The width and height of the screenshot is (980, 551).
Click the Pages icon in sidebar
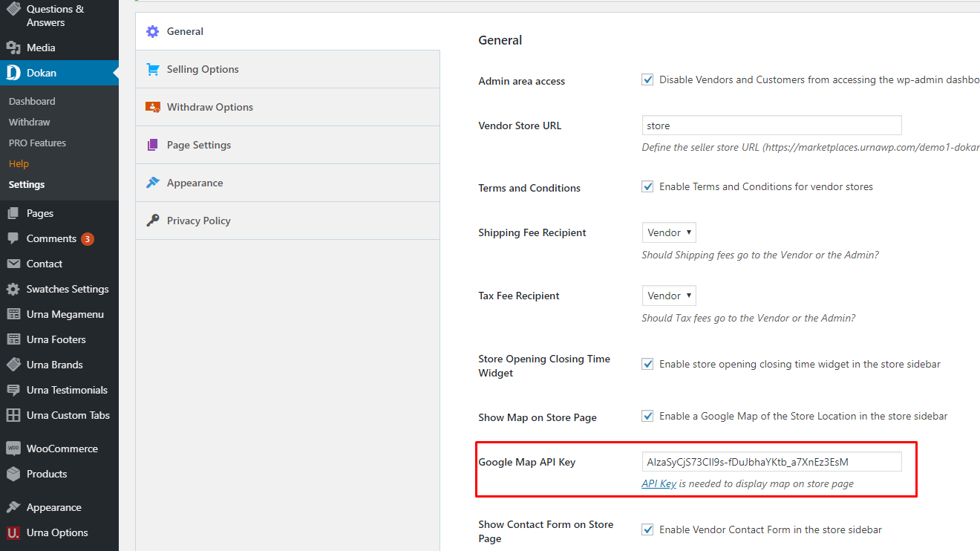point(13,213)
